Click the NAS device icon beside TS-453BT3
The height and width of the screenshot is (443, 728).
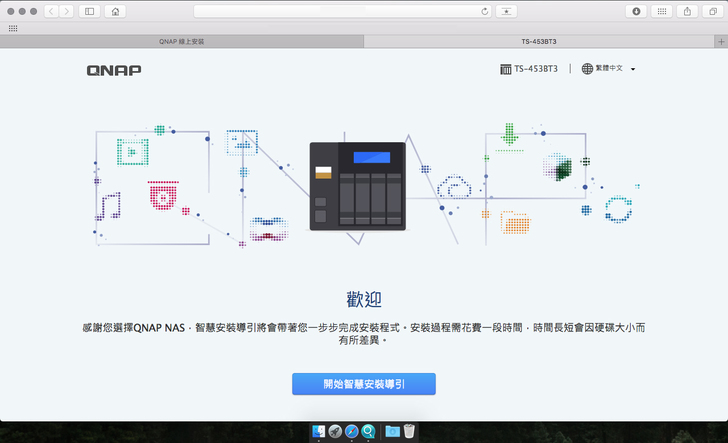(x=506, y=69)
